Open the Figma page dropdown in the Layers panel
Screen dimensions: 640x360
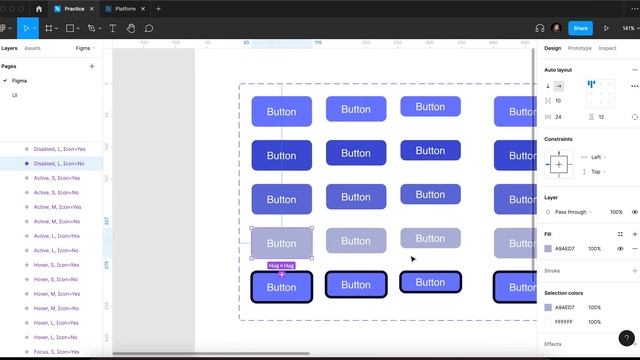pyautogui.click(x=85, y=48)
